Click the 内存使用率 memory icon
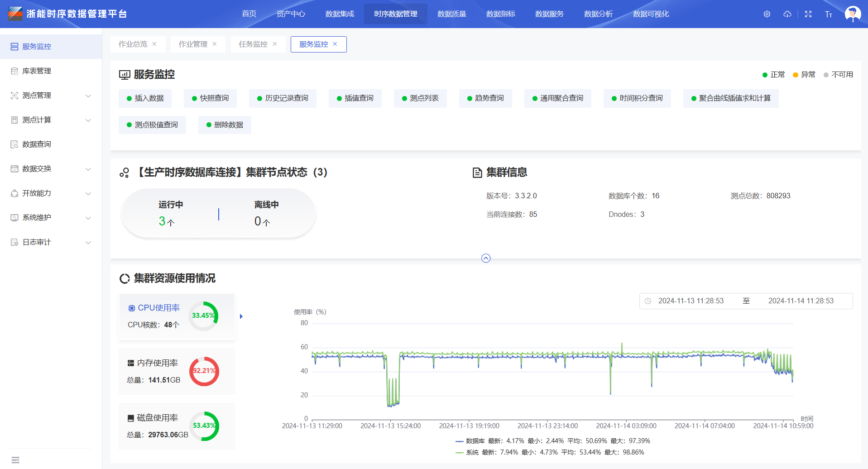 tap(131, 363)
